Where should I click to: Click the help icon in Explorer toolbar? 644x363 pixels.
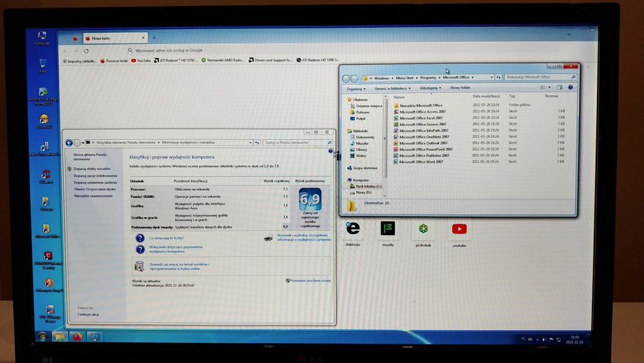(x=571, y=87)
